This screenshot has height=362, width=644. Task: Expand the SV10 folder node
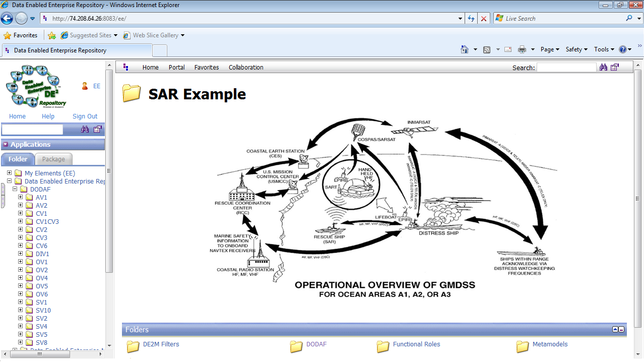21,310
